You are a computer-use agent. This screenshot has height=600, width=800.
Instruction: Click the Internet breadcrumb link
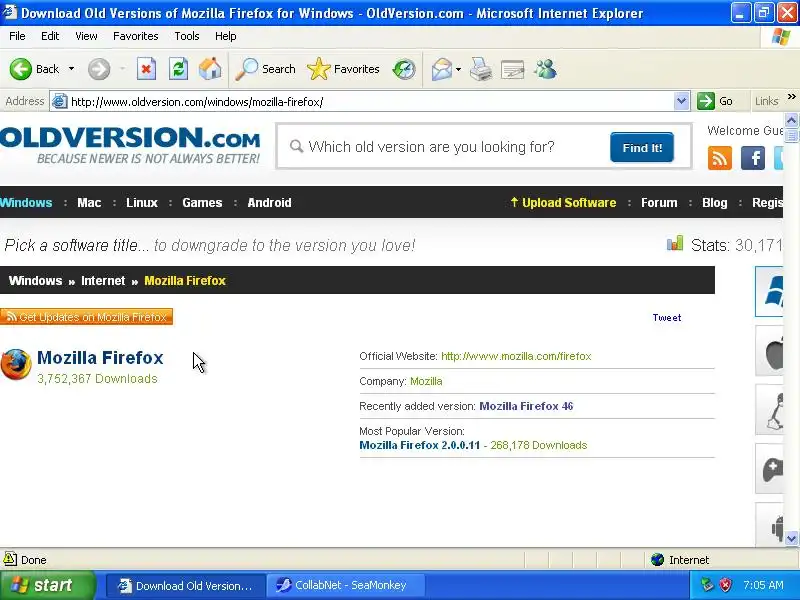pos(103,281)
